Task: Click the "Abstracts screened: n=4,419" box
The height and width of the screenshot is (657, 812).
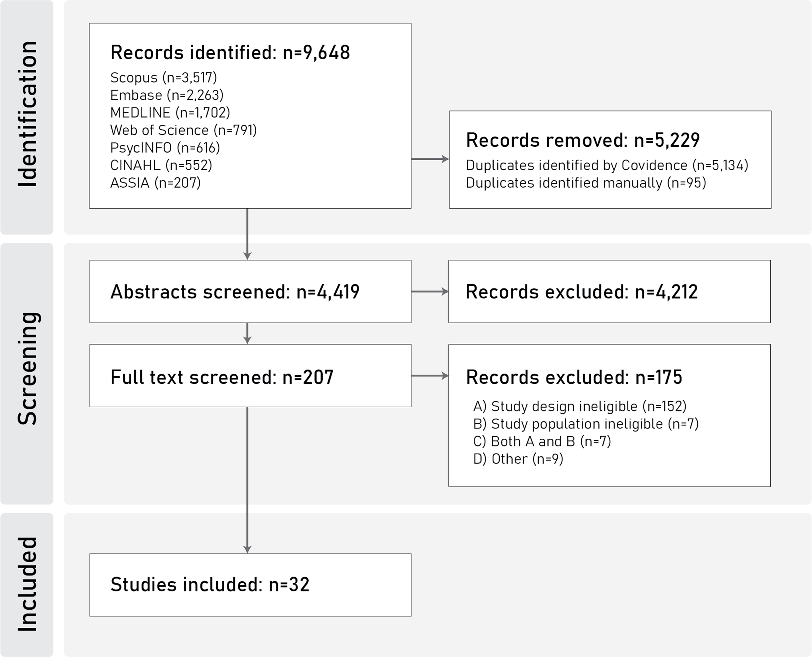Action: [x=250, y=292]
